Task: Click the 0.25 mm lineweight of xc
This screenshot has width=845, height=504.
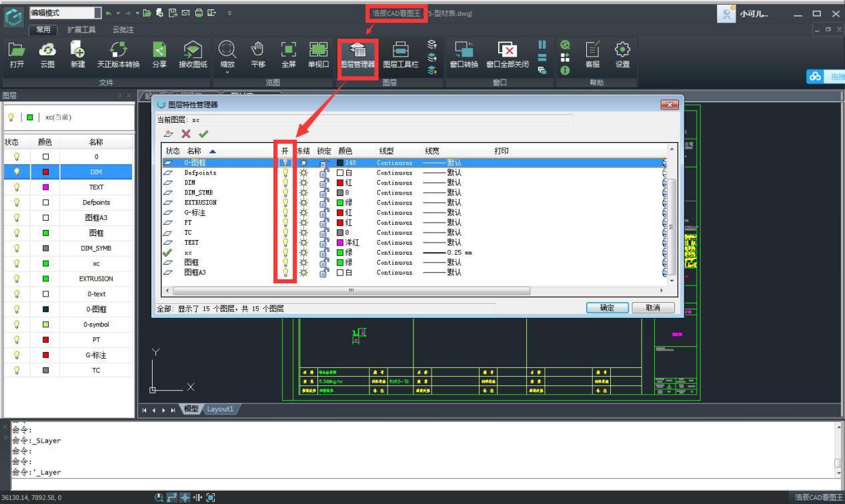Action: [448, 253]
